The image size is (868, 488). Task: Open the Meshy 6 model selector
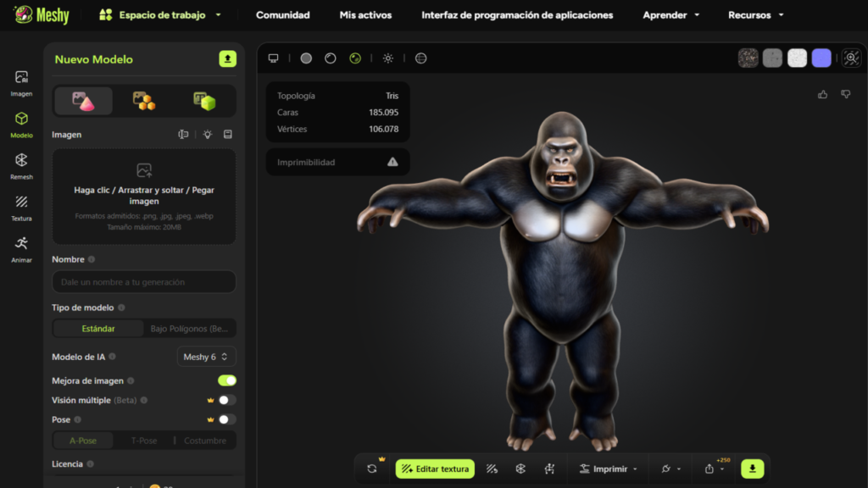(206, 357)
